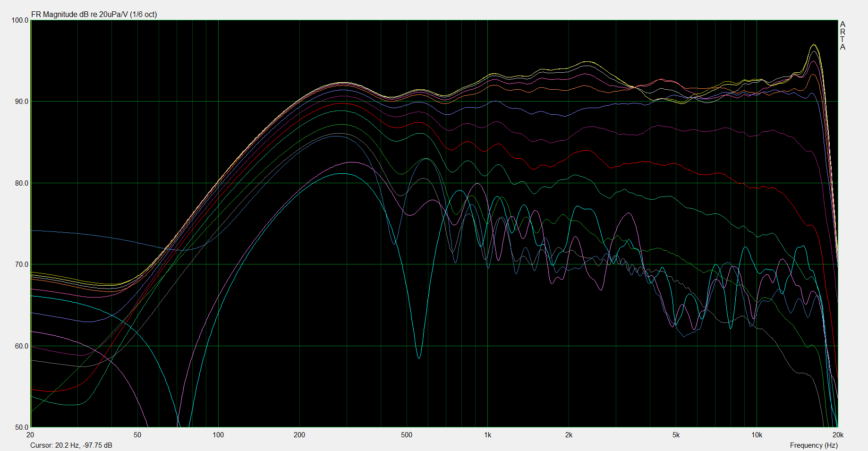This screenshot has width=868, height=451.
Task: Click the 1k frequency axis label
Action: pyautogui.click(x=488, y=435)
